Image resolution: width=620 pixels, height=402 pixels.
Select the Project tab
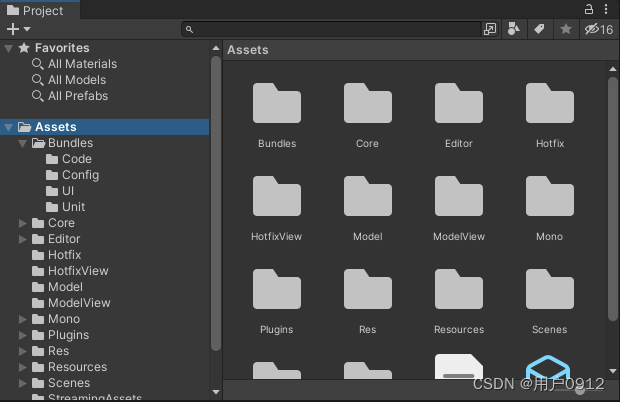[40, 10]
